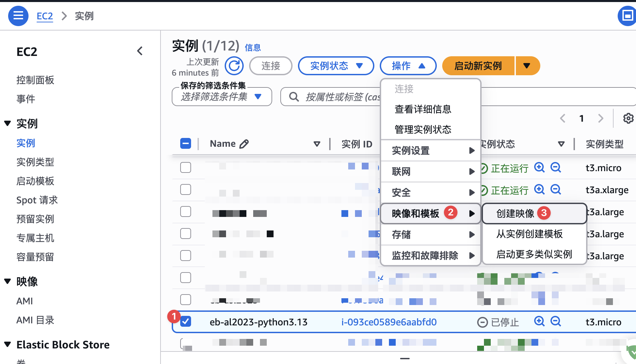Screen dimensions: 636x364
Task: Zoom-in filter icon on the t3a.xlarge row
Action: tap(539, 189)
